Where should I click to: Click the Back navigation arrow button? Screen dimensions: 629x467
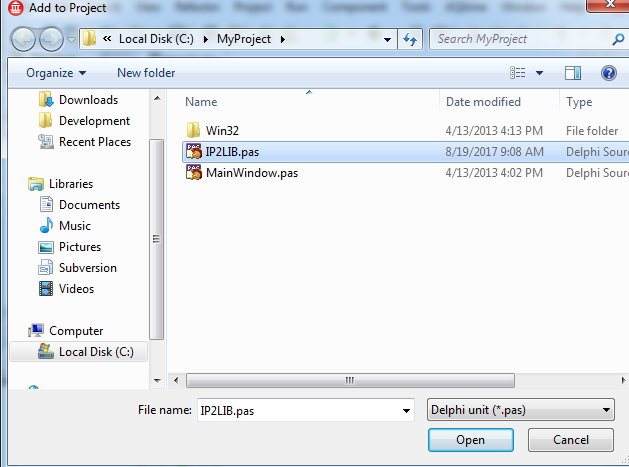[24, 40]
